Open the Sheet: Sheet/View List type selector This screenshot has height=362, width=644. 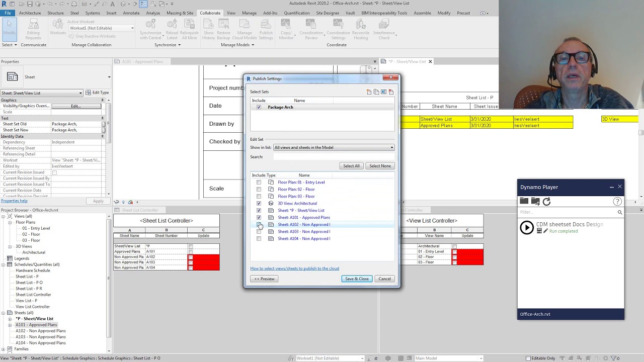pyautogui.click(x=42, y=93)
